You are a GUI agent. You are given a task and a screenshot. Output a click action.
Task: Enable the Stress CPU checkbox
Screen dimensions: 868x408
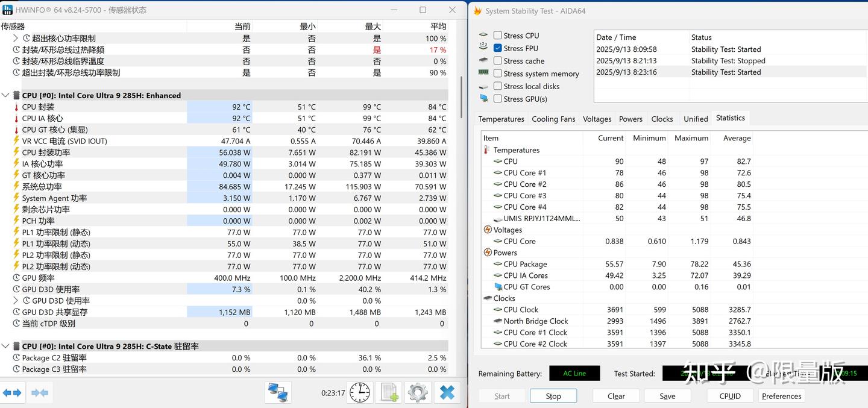tap(497, 36)
